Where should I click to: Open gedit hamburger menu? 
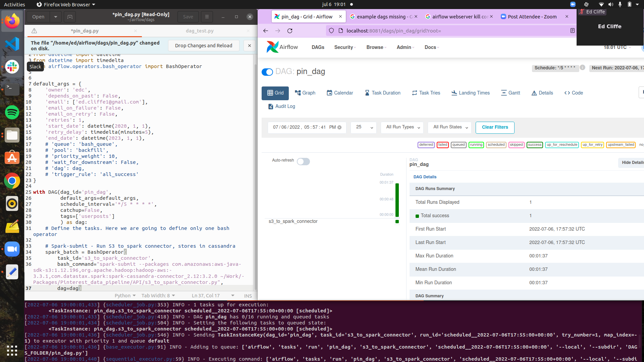point(207,17)
